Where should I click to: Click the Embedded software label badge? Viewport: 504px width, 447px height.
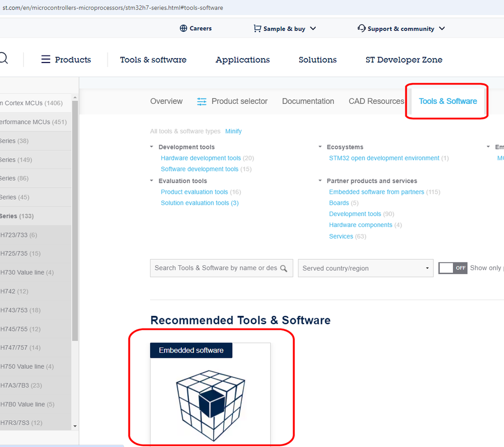(x=191, y=350)
